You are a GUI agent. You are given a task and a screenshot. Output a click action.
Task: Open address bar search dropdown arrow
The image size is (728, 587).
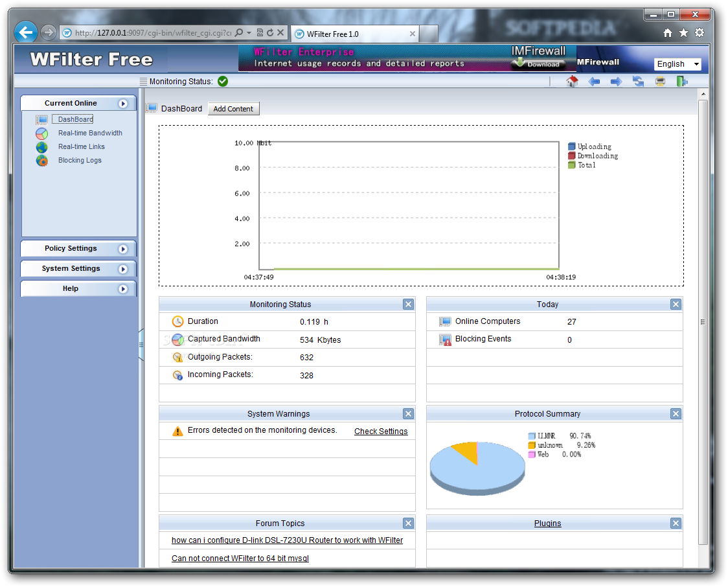click(249, 32)
